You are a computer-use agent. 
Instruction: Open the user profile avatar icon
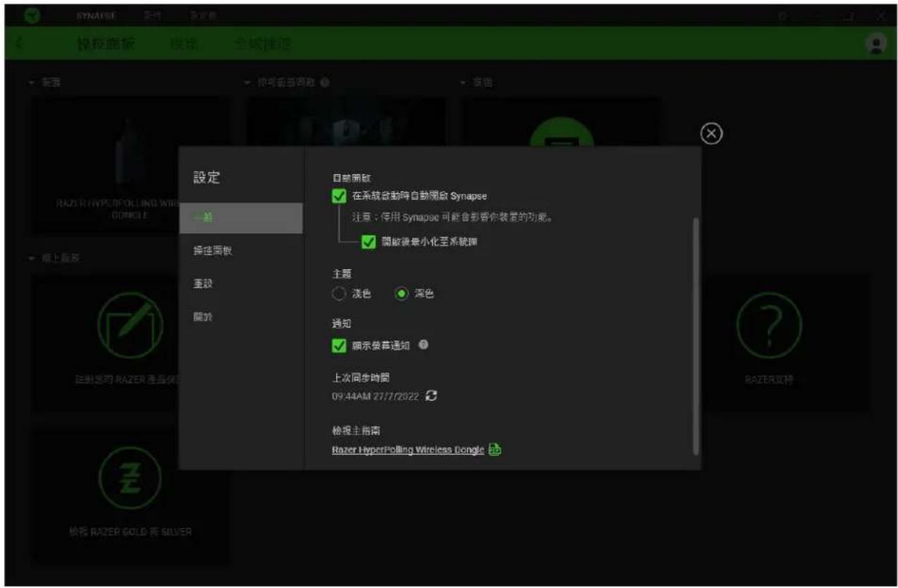875,44
